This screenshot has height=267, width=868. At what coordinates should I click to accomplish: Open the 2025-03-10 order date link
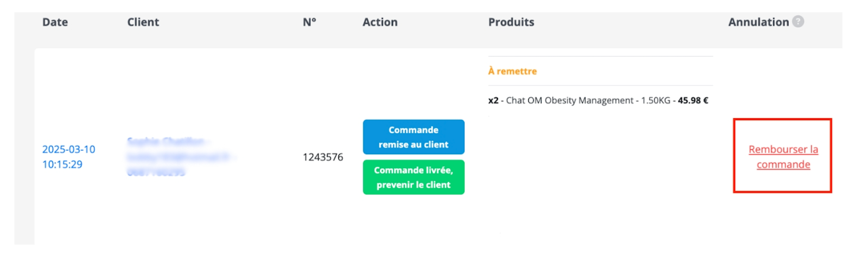(69, 149)
